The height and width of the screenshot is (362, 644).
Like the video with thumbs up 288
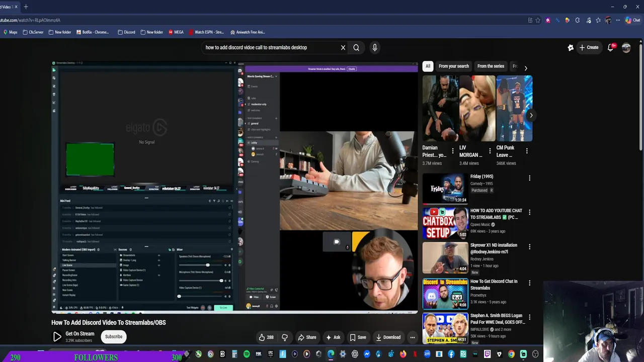coord(266,337)
